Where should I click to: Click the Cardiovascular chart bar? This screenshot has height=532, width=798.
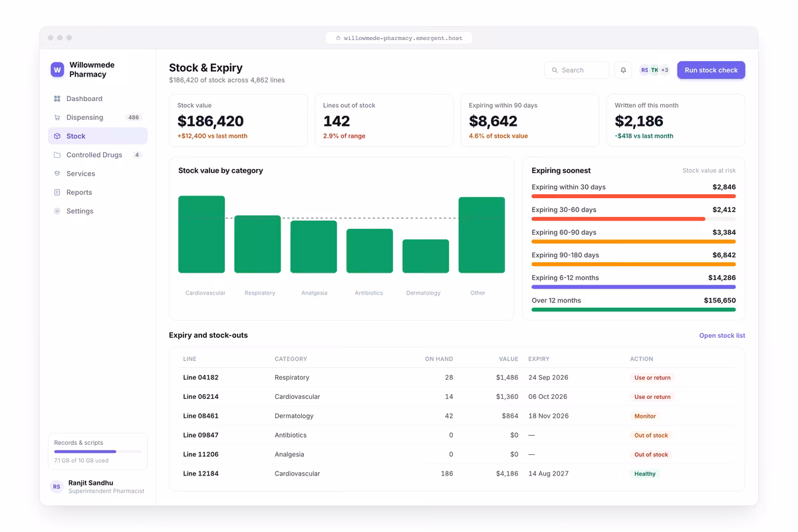201,234
